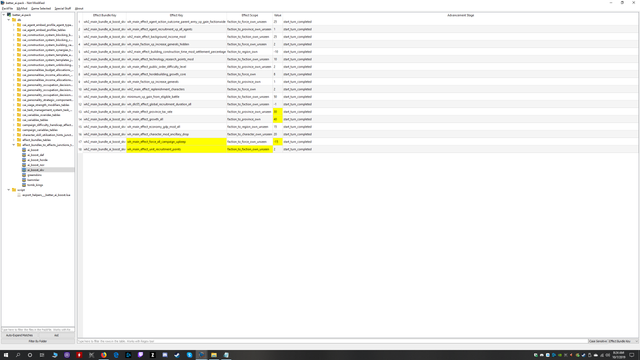
Task: Click folder icon of cai_variables_tables
Action: (19, 120)
